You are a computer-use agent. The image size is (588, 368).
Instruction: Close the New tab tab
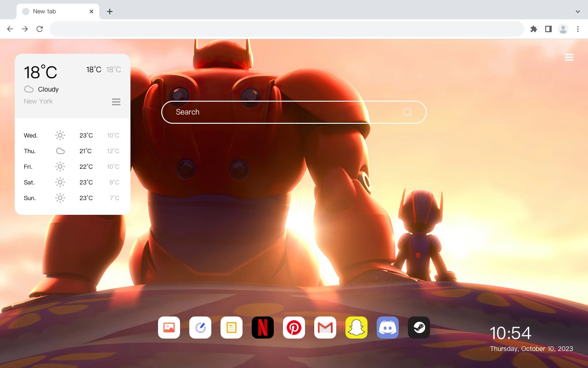click(91, 11)
